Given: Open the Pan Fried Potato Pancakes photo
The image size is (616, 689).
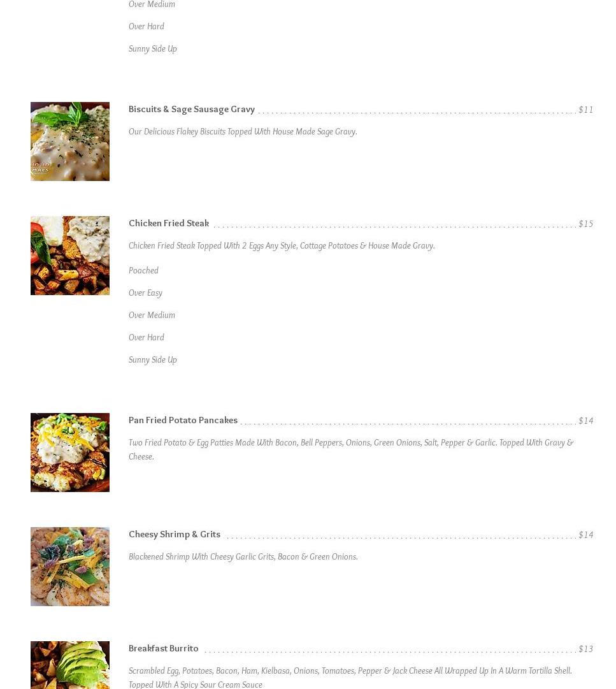Looking at the screenshot, I should click(x=70, y=452).
